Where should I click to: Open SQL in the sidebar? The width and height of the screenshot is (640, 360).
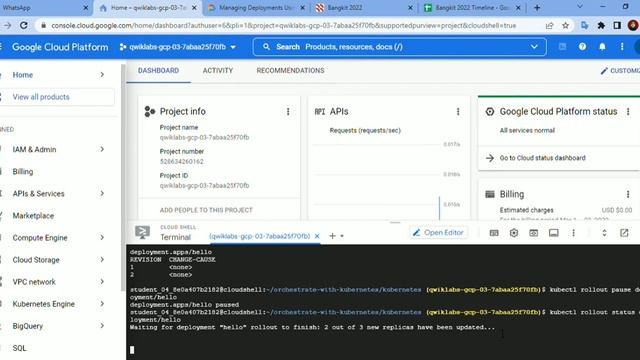click(x=19, y=348)
